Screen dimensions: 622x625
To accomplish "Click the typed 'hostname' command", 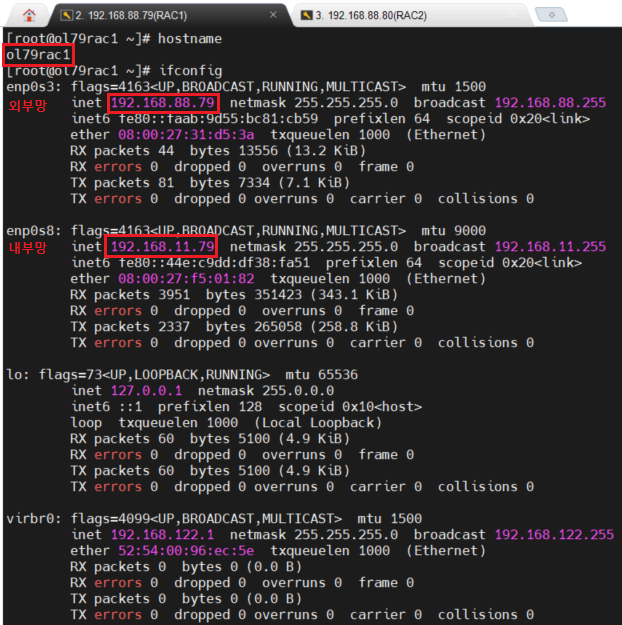I will 190,39.
